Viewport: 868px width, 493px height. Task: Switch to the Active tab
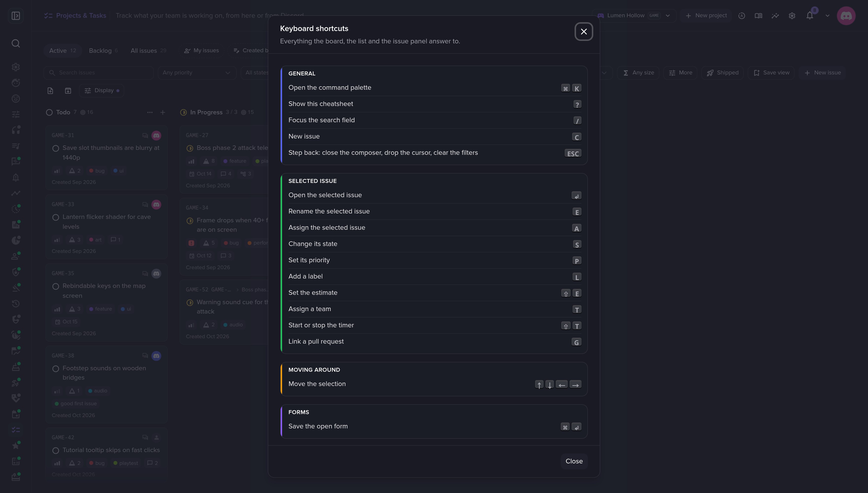coord(63,51)
